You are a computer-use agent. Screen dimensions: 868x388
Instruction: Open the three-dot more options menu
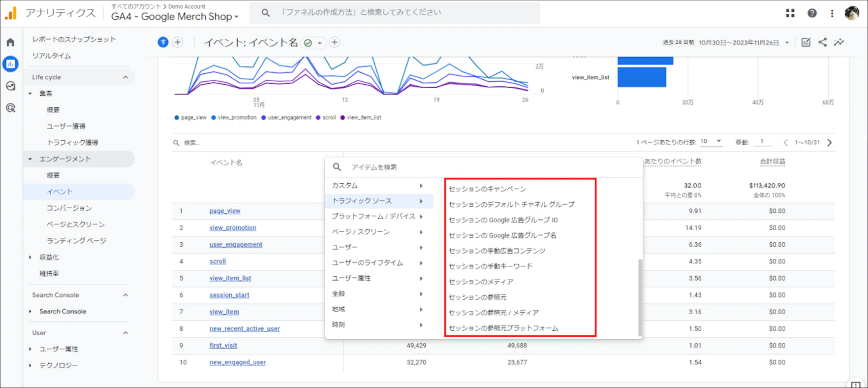point(832,13)
